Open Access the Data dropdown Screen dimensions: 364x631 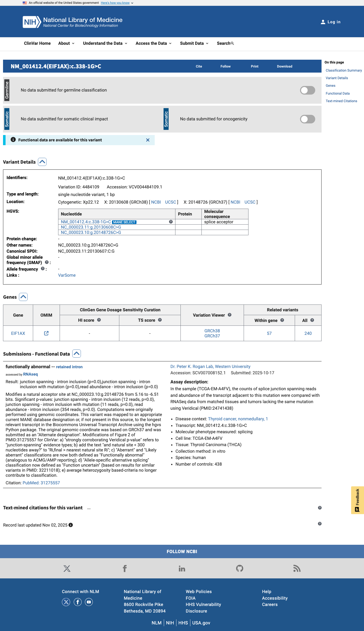point(154,43)
